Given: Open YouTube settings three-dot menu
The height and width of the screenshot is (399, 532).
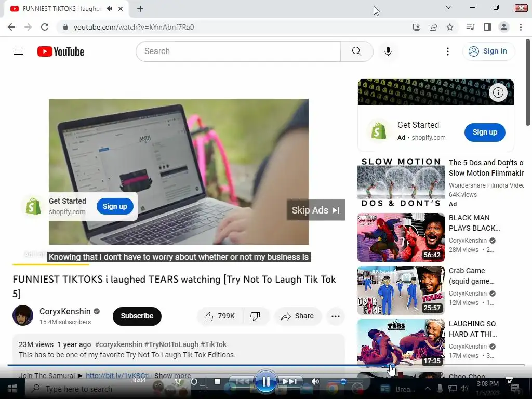Looking at the screenshot, I should click(x=448, y=51).
